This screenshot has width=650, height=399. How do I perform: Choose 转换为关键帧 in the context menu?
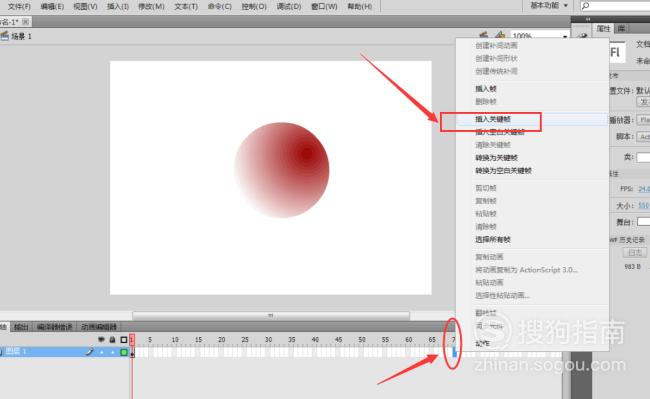pyautogui.click(x=496, y=158)
